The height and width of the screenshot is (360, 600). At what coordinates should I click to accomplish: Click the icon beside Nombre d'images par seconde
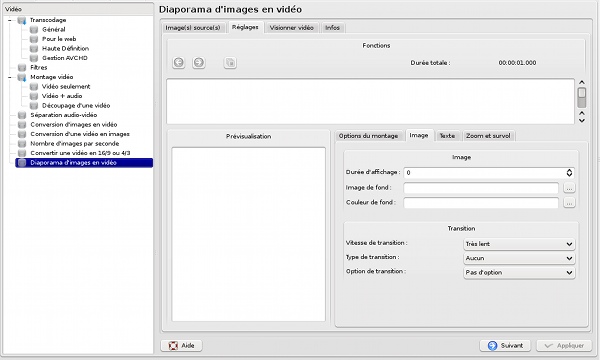22,144
